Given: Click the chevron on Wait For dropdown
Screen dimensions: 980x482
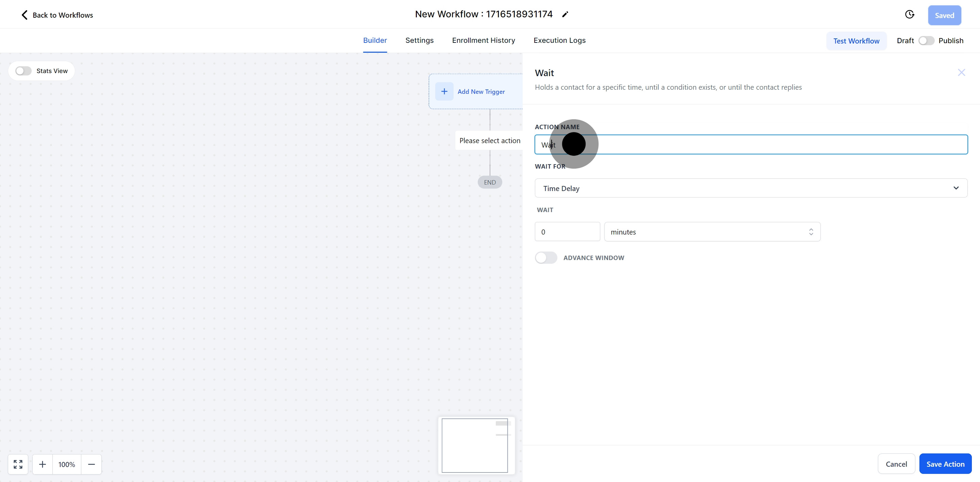Looking at the screenshot, I should coord(955,188).
